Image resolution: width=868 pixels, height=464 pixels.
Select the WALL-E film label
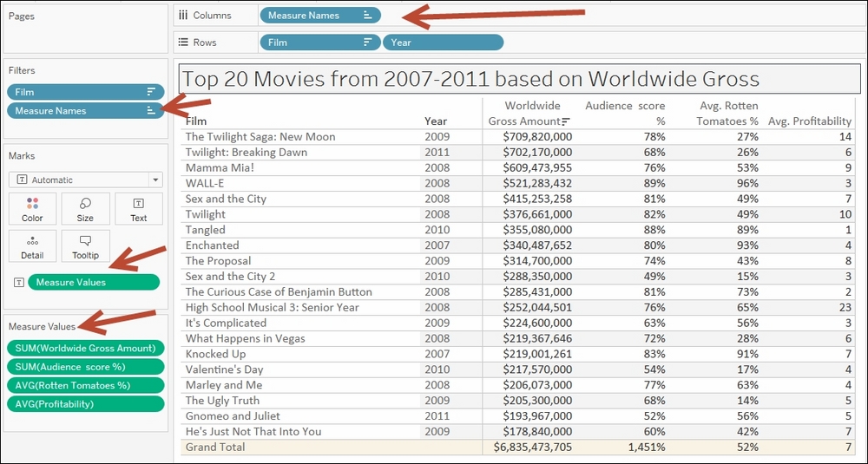tap(205, 183)
